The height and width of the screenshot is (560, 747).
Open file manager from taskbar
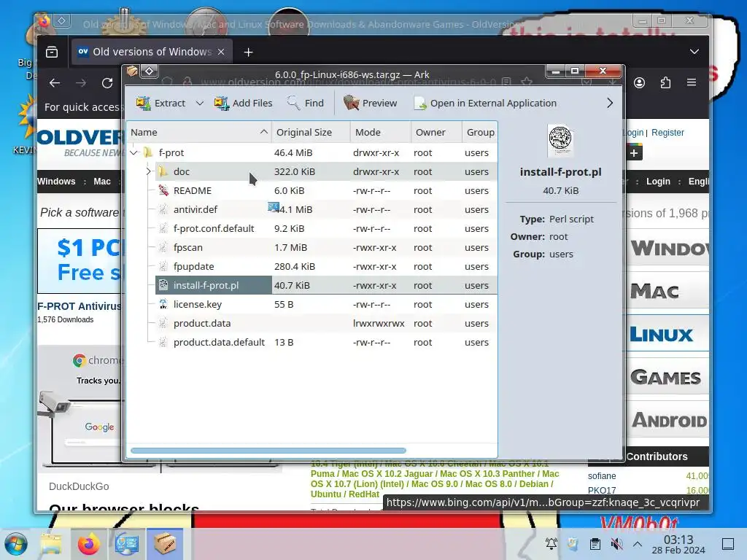[x=51, y=544]
